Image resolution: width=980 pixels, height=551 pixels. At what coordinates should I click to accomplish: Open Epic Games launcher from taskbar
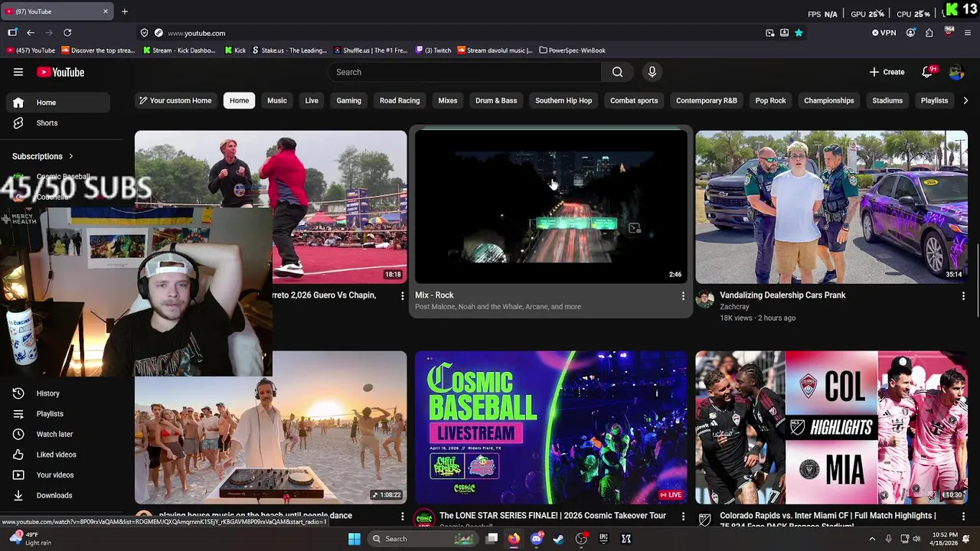(603, 539)
